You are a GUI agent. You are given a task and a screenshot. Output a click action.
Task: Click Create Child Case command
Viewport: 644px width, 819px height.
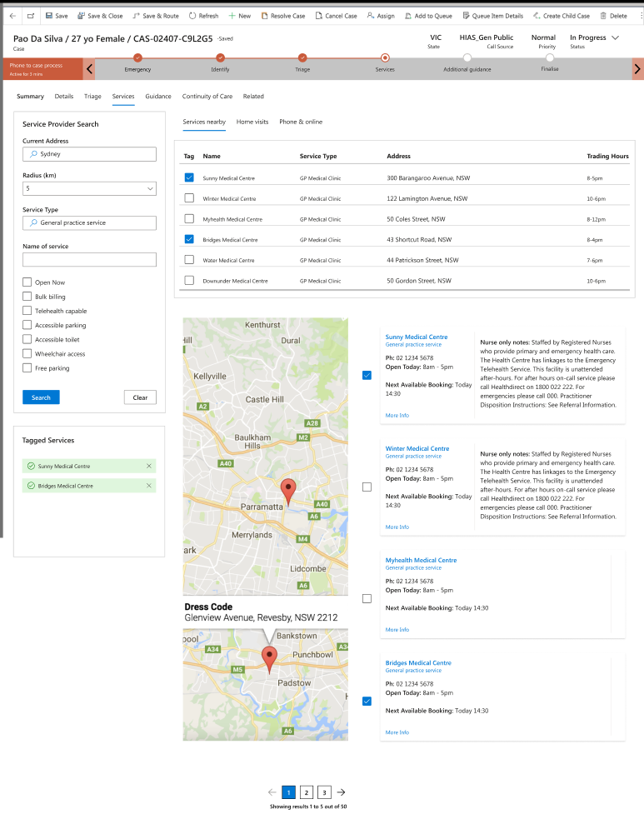[x=561, y=16]
